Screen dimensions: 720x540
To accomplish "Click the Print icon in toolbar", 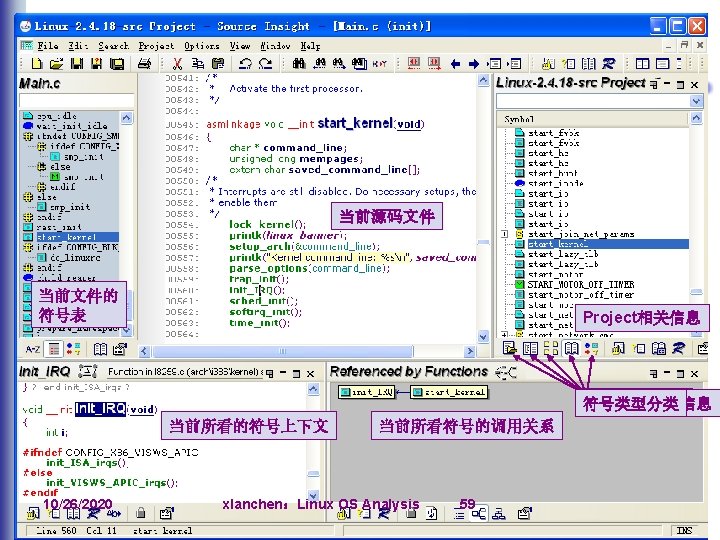I will (145, 64).
